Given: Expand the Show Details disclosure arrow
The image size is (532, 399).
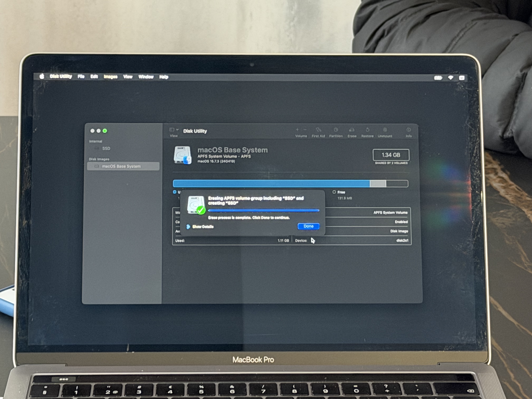Looking at the screenshot, I should [x=188, y=227].
